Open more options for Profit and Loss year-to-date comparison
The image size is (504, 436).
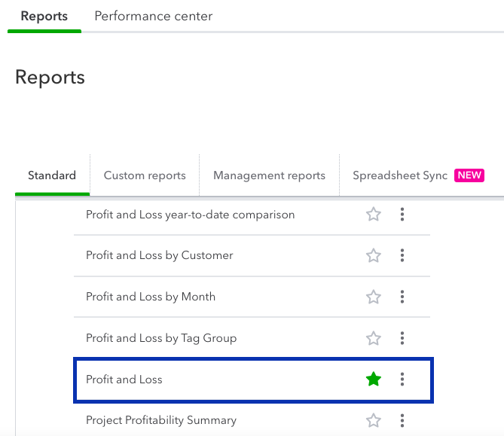click(402, 215)
